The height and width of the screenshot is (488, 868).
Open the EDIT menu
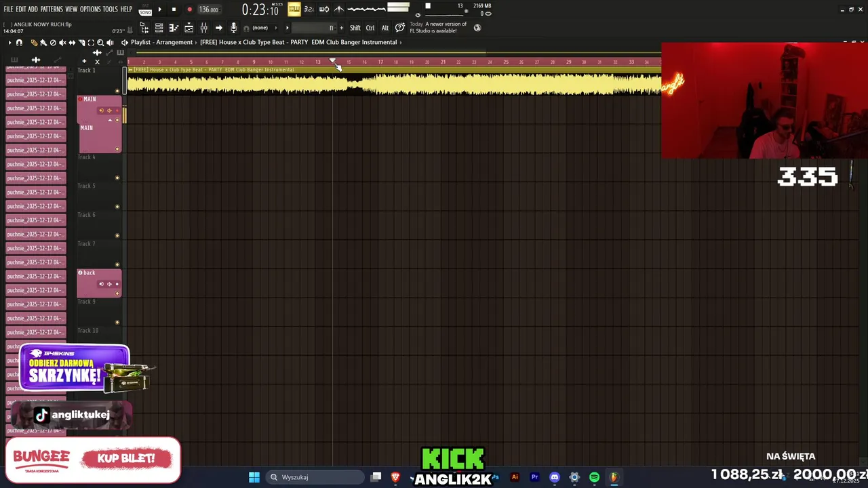(x=21, y=9)
